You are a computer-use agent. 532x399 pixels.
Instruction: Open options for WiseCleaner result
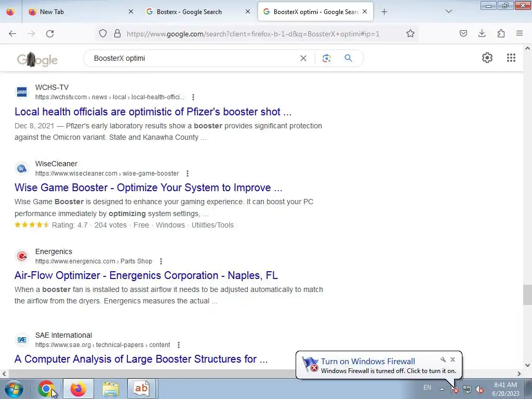tap(187, 174)
